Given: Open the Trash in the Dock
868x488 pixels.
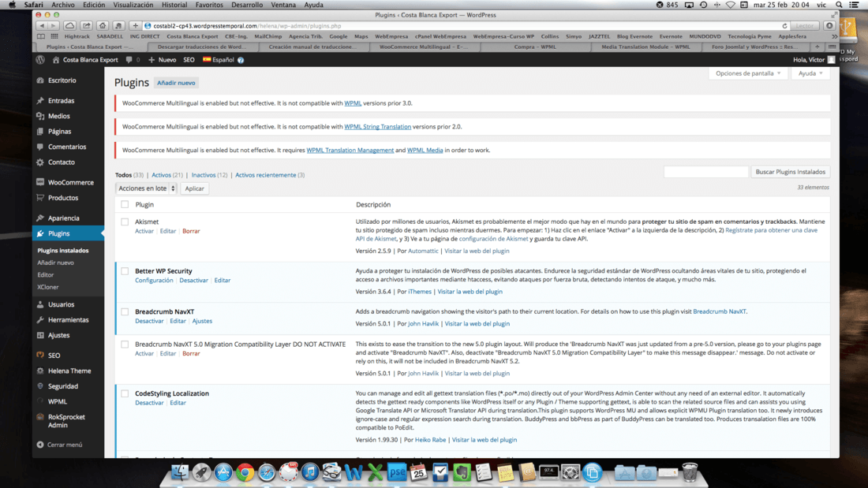Looking at the screenshot, I should pos(690,472).
